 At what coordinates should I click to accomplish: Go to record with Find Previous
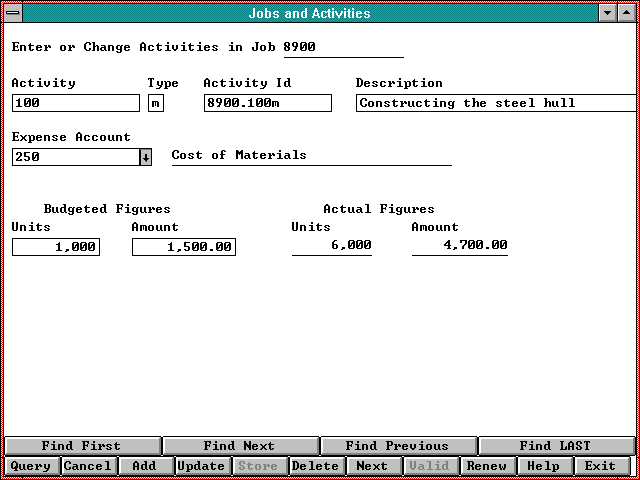397,446
